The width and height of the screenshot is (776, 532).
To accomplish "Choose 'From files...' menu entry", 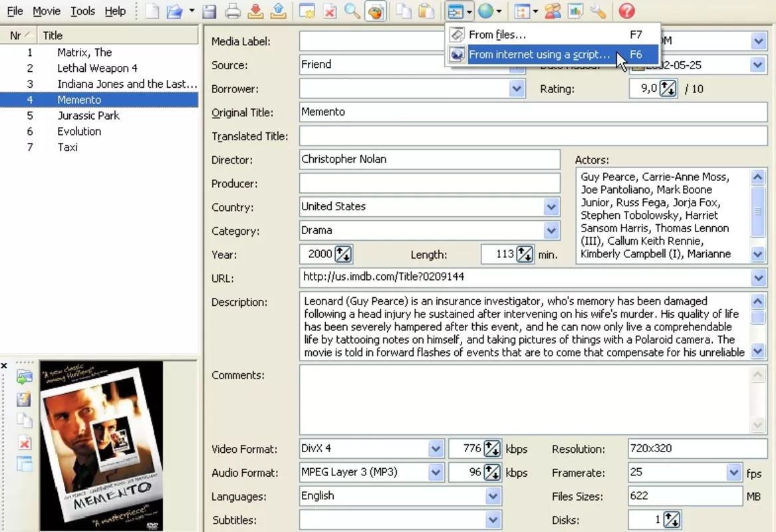I will pos(553,35).
